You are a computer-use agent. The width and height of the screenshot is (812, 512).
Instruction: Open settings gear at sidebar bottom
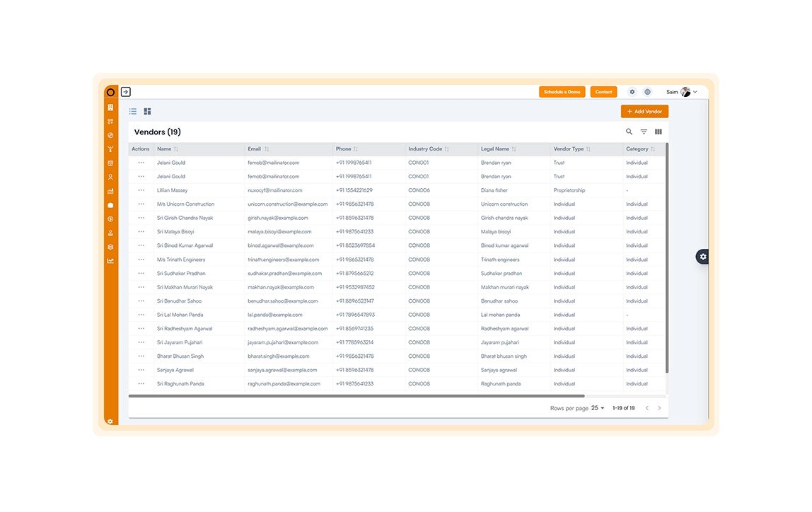click(x=110, y=421)
